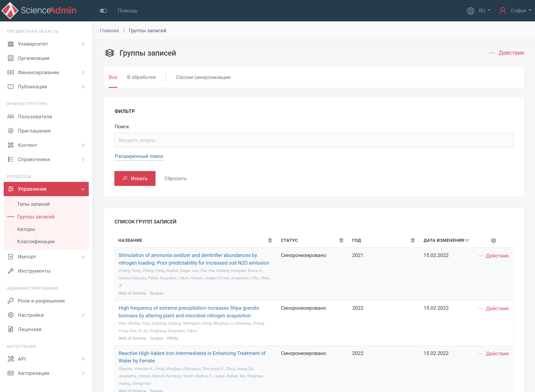The image size is (535, 392).
Task: Click the ScienceAdmin logo icon
Action: pyautogui.click(x=10, y=11)
